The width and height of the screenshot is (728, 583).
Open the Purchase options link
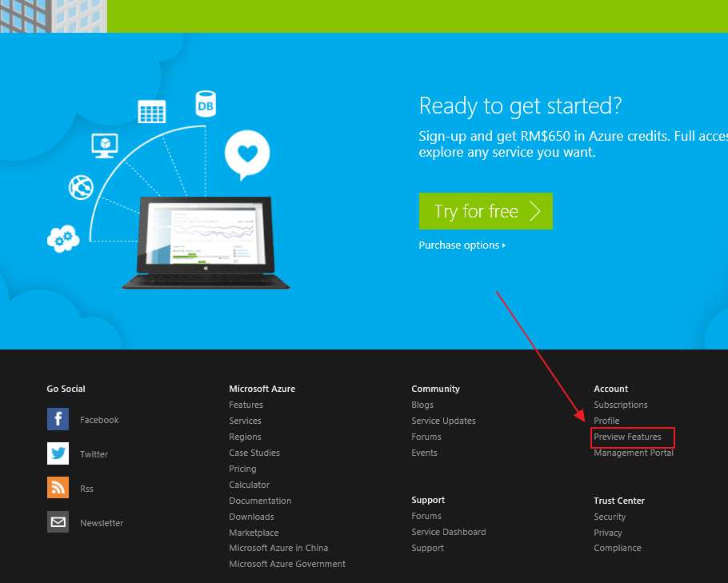tap(462, 245)
